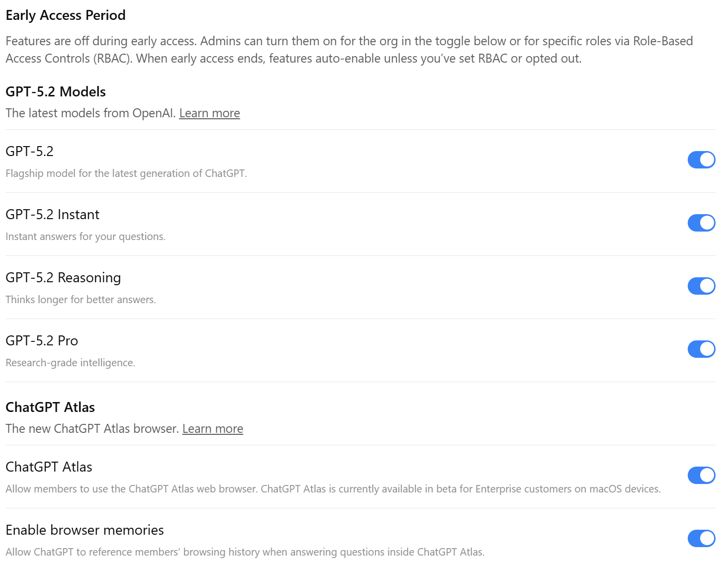The image size is (728, 566).
Task: Click the Early Access Period heading
Action: (x=65, y=15)
